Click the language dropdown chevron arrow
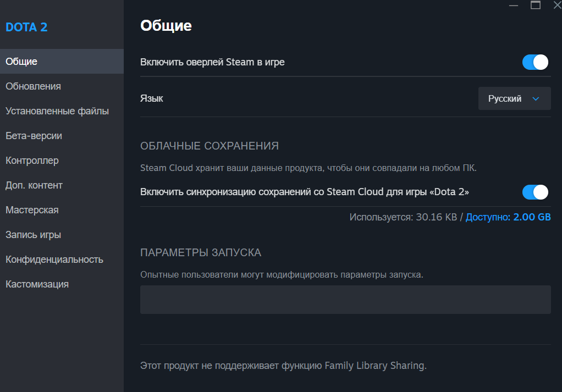Image resolution: width=562 pixels, height=392 pixels. point(536,99)
